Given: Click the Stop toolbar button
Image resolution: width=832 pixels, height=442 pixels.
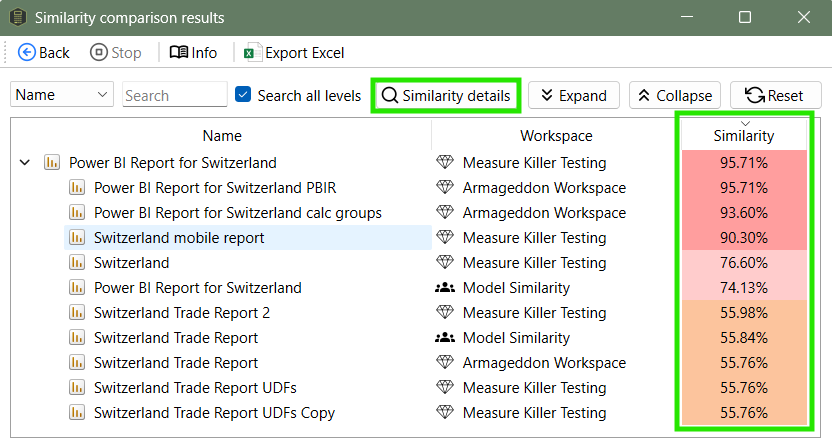Looking at the screenshot, I should [116, 53].
